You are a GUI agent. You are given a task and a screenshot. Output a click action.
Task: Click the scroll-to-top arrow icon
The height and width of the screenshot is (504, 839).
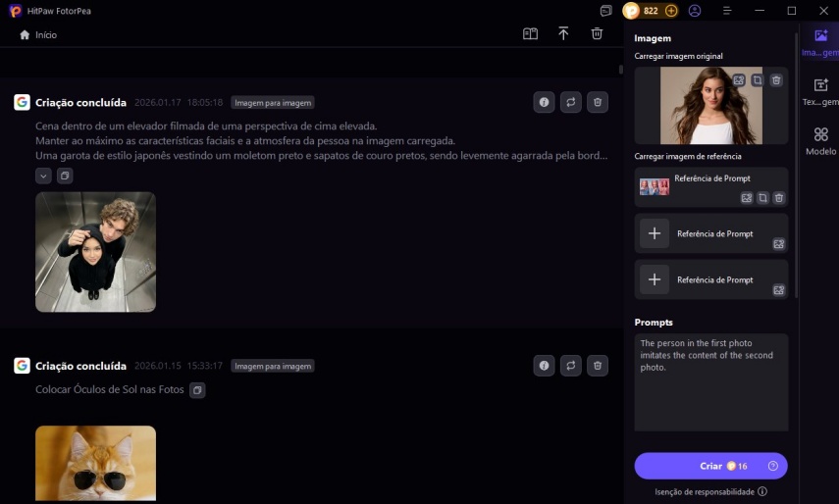(563, 33)
